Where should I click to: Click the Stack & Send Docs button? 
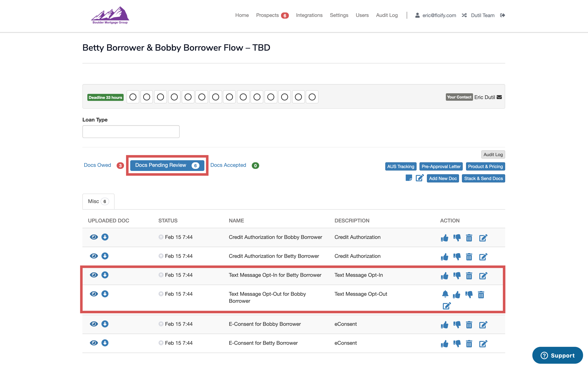click(483, 178)
